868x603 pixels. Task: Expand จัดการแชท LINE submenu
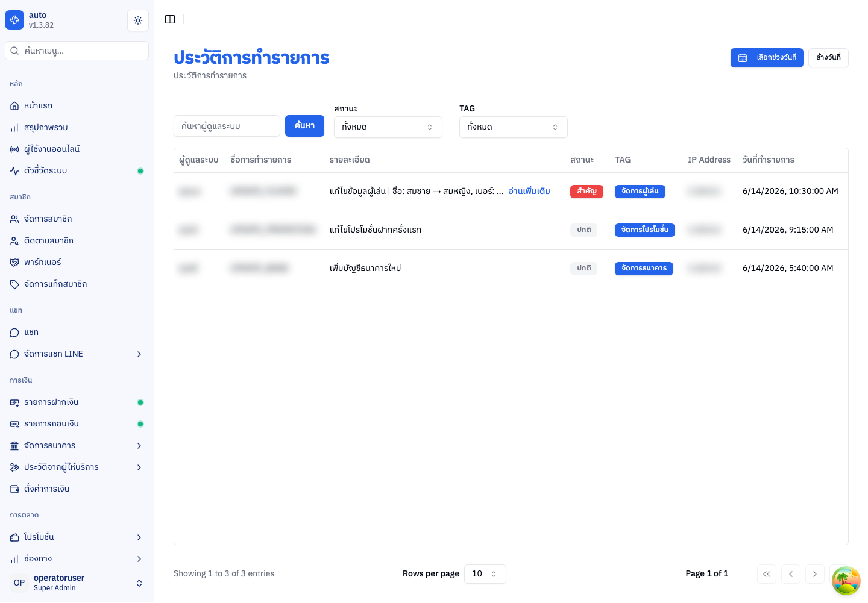click(x=139, y=354)
